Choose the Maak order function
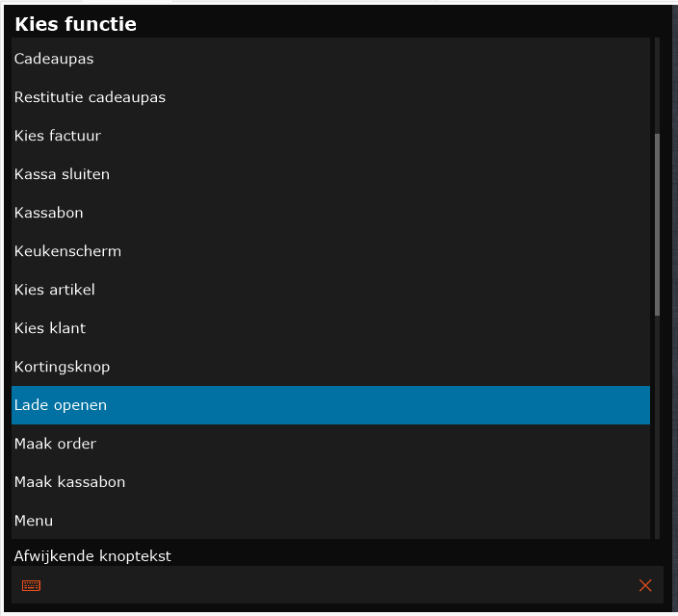 330,444
